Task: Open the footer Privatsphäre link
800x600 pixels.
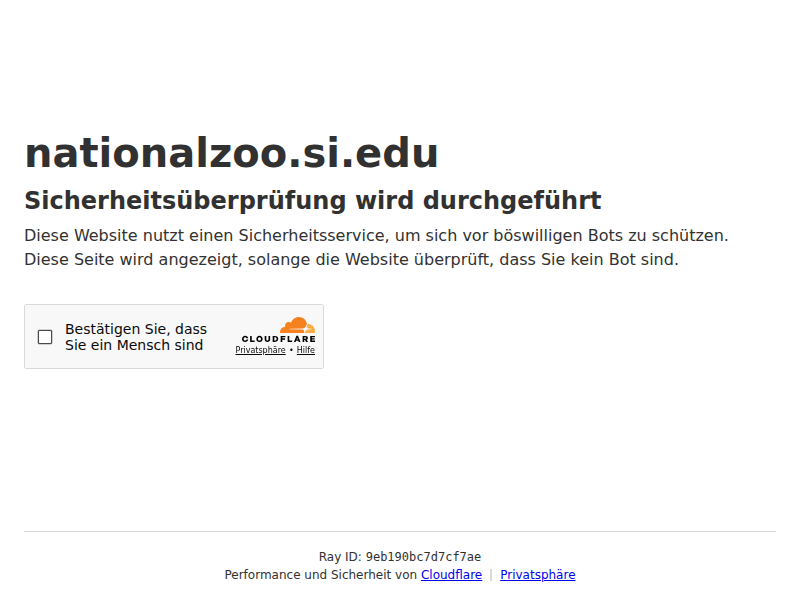Action: [537, 575]
